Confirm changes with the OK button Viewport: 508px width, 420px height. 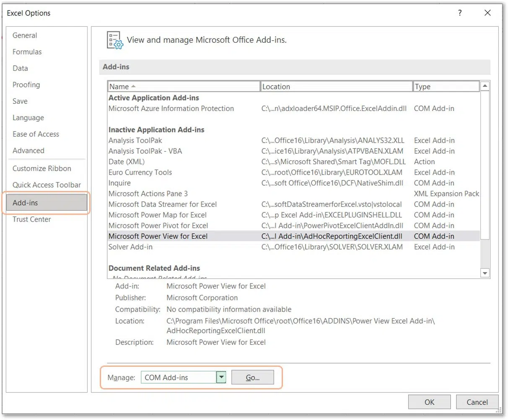click(x=429, y=402)
